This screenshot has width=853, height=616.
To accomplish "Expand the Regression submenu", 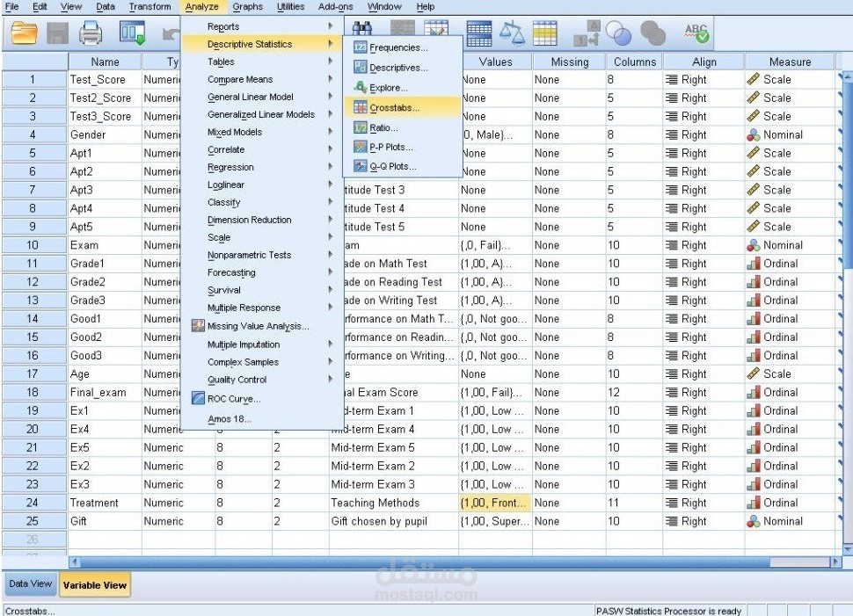I will tap(262, 168).
